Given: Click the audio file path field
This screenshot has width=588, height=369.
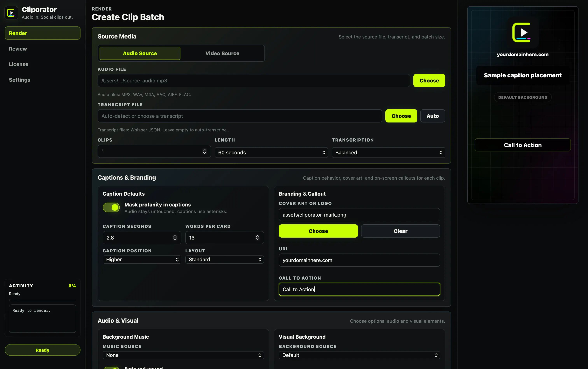Looking at the screenshot, I should (x=254, y=80).
